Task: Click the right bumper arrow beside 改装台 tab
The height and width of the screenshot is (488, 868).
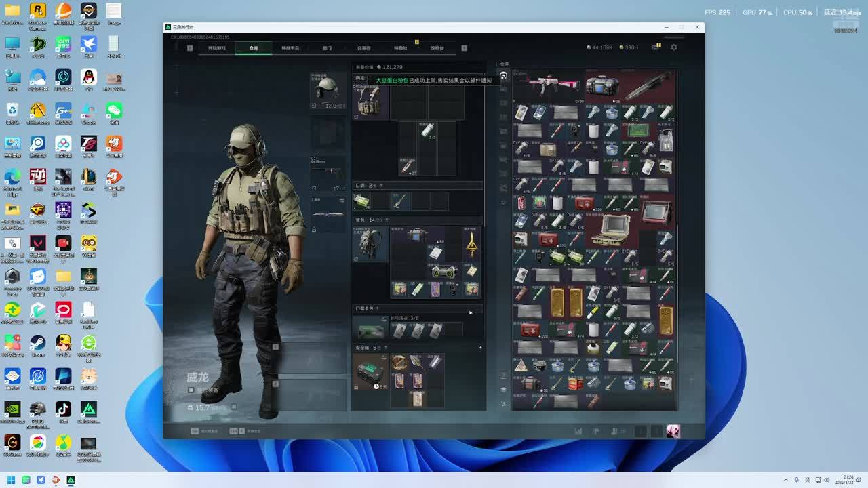Action: [x=464, y=48]
